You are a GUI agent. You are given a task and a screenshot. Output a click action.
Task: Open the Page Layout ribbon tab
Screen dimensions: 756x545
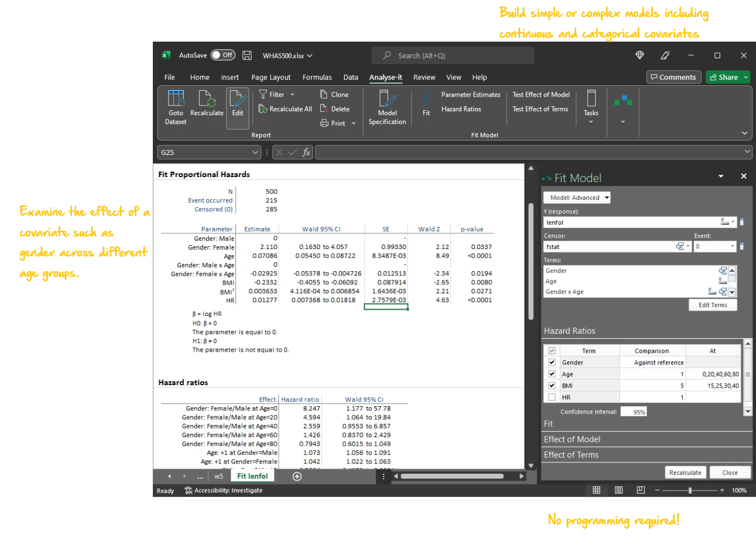click(x=271, y=77)
